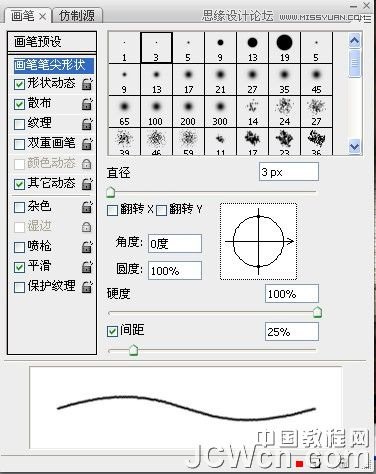Toggle the lock icon beside 散布

coord(87,104)
